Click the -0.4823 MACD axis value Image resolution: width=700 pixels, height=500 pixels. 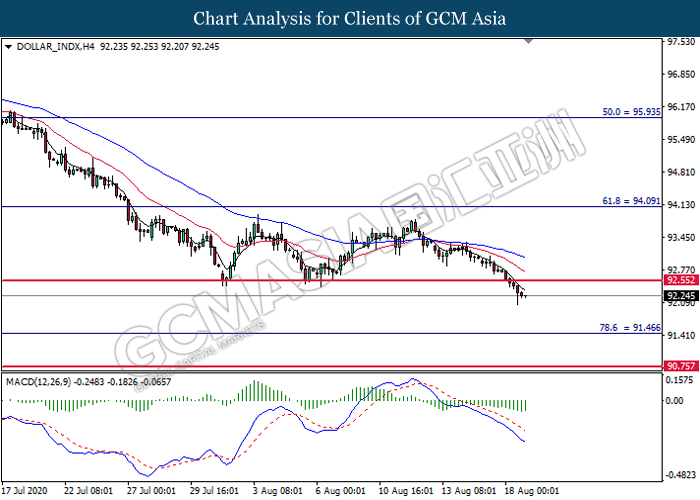[x=680, y=475]
